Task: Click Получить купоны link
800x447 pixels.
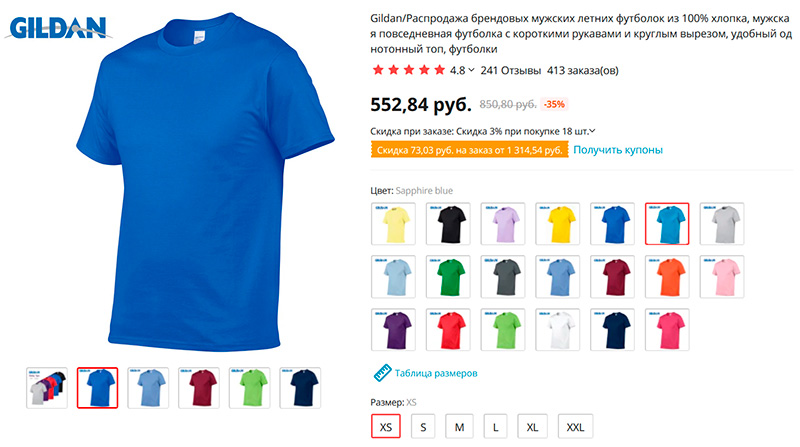Action: tap(618, 150)
